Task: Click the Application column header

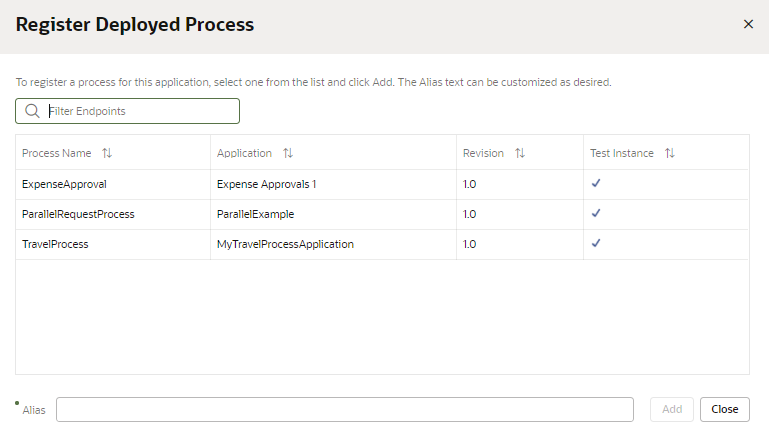Action: click(x=333, y=153)
